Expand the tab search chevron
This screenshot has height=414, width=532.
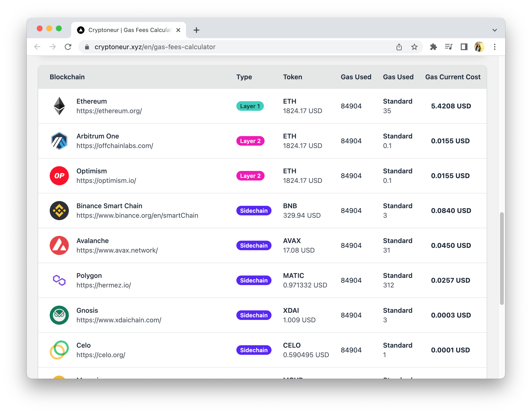[x=494, y=30]
